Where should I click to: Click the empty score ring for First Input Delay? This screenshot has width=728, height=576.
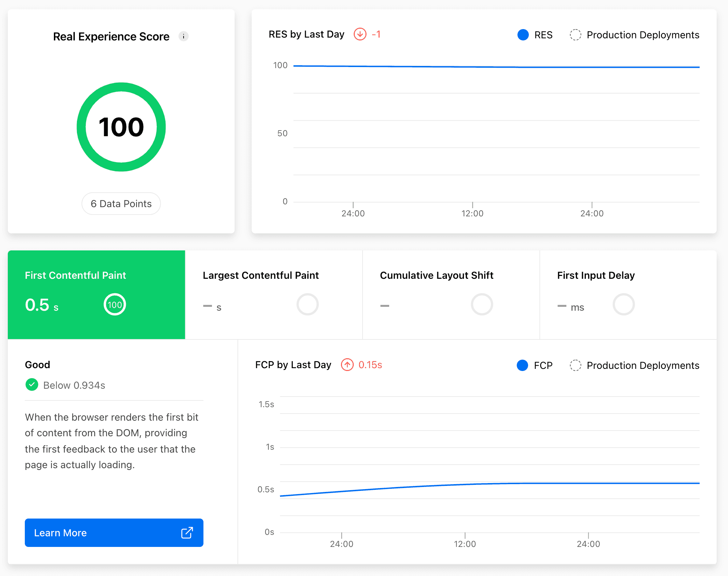(623, 305)
